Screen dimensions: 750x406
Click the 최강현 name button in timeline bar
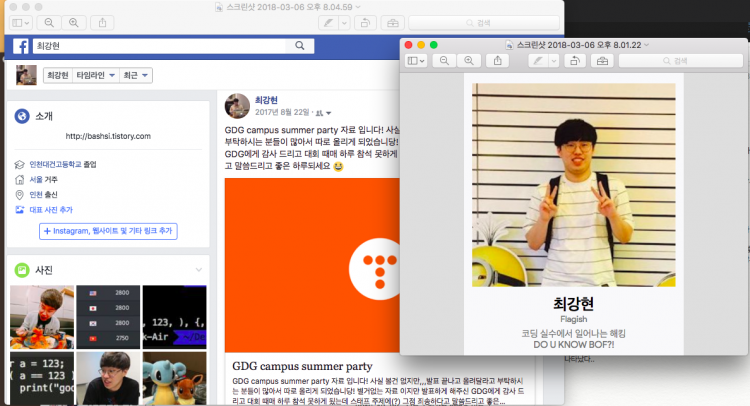pyautogui.click(x=58, y=75)
